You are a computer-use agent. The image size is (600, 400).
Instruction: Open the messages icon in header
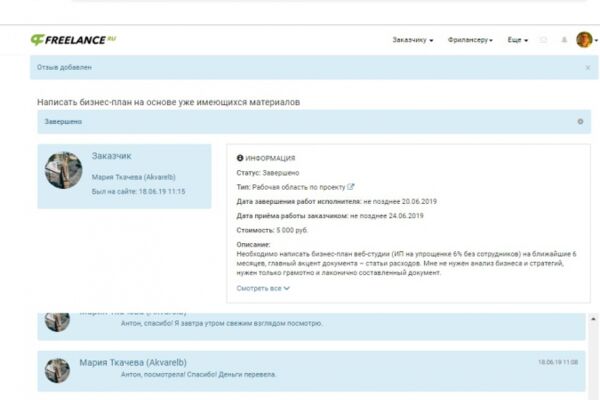(543, 40)
